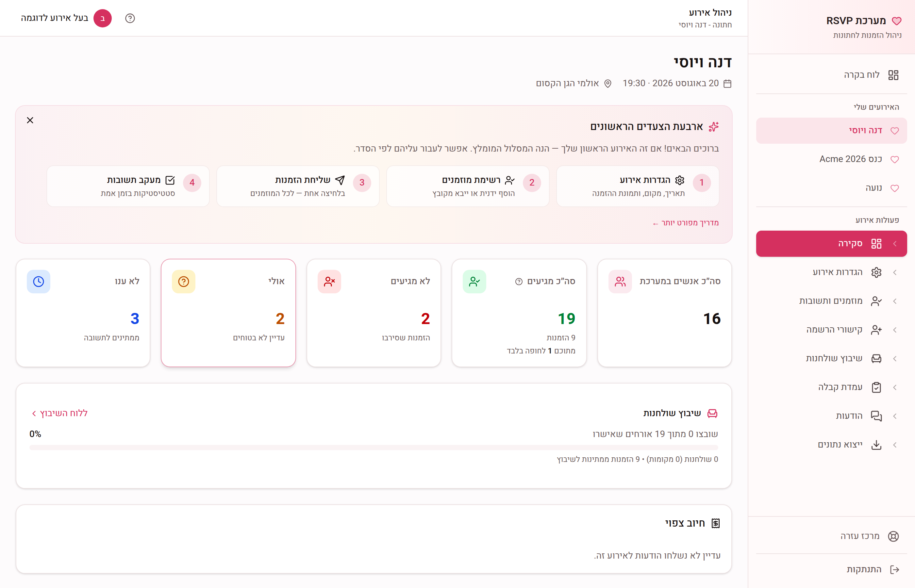Expand the chevron beside מוזמנים ותשובות
Viewport: 915px width, 588px height.
[895, 301]
